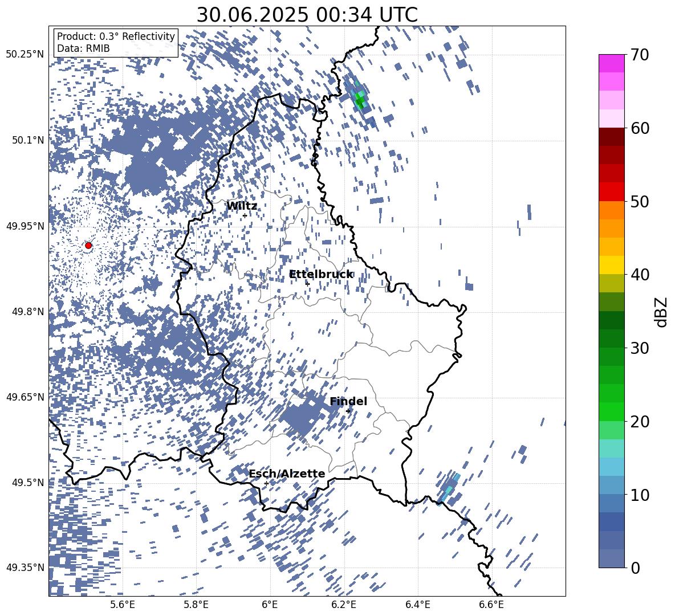Viewport: 675px width, 616px height.
Task: Click the Ettelbruck station cross marker
Action: tap(307, 284)
